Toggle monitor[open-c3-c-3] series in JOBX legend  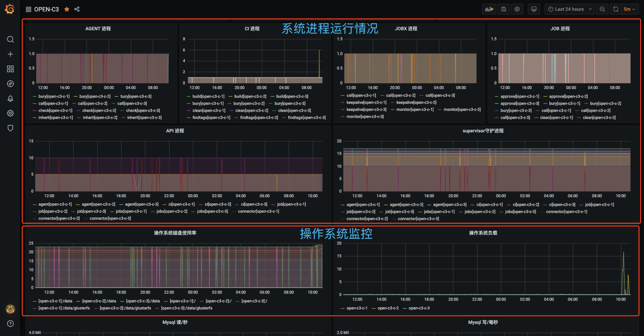click(x=365, y=116)
